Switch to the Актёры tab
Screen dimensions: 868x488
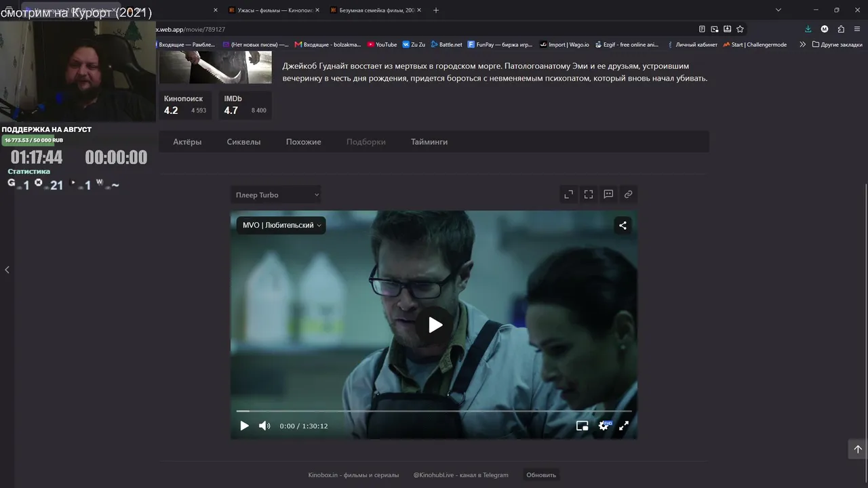pos(187,142)
